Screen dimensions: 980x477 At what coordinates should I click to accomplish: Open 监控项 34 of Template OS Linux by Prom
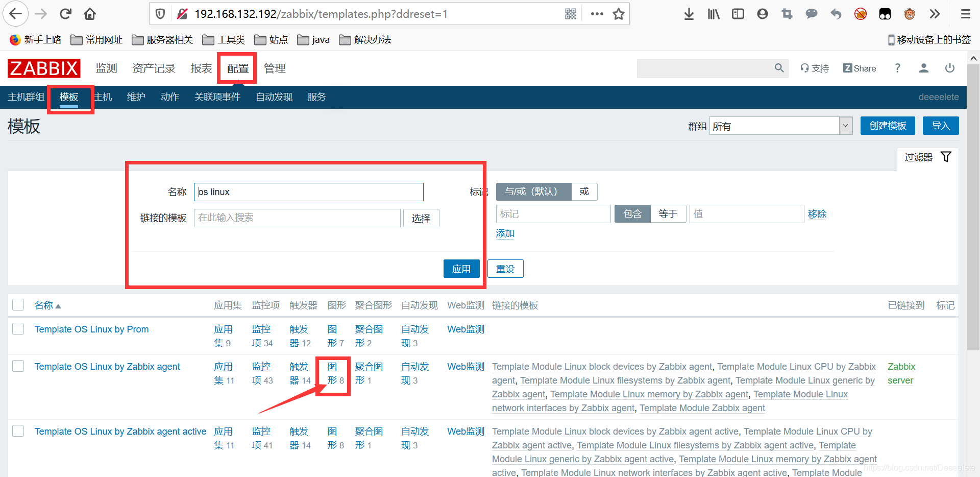(x=262, y=336)
